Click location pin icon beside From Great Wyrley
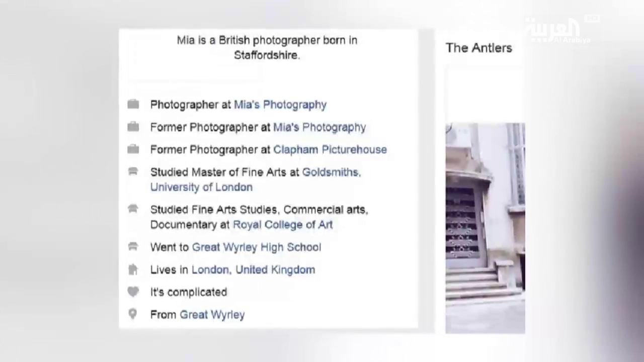 click(133, 314)
